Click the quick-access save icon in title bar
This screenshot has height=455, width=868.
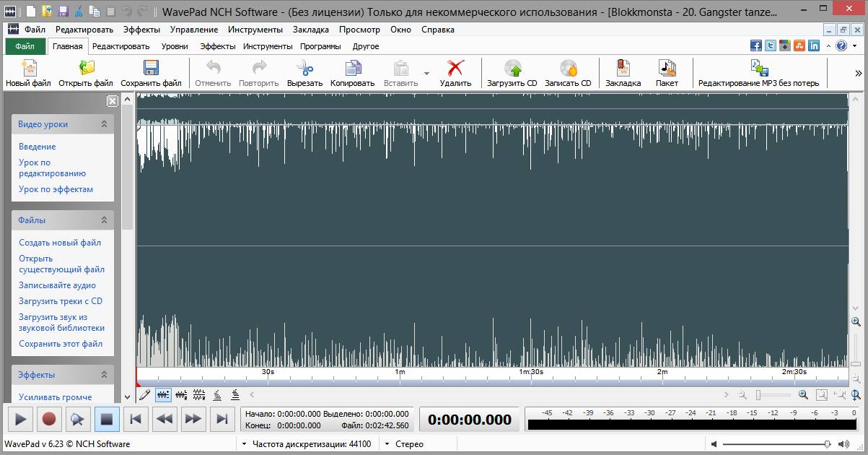(x=63, y=11)
